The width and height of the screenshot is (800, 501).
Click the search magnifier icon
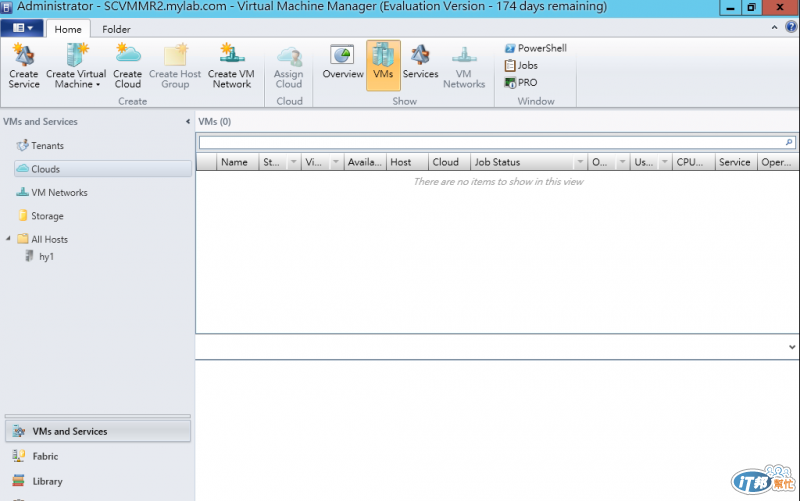789,142
